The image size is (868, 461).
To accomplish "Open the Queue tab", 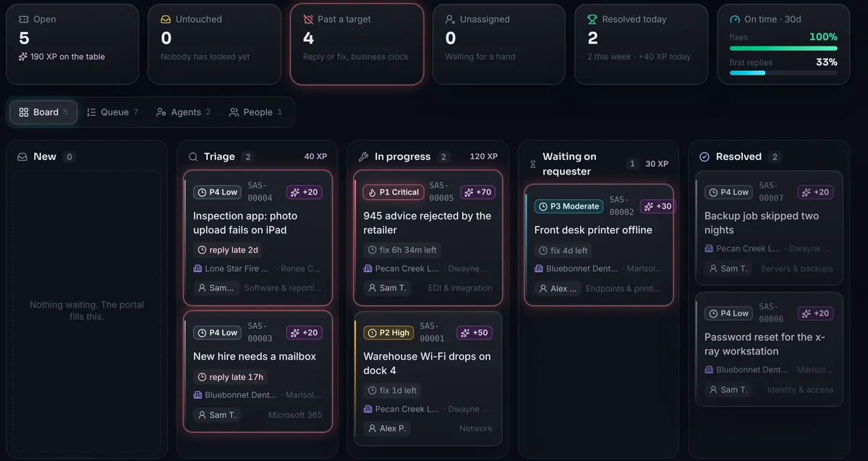I will click(x=112, y=112).
